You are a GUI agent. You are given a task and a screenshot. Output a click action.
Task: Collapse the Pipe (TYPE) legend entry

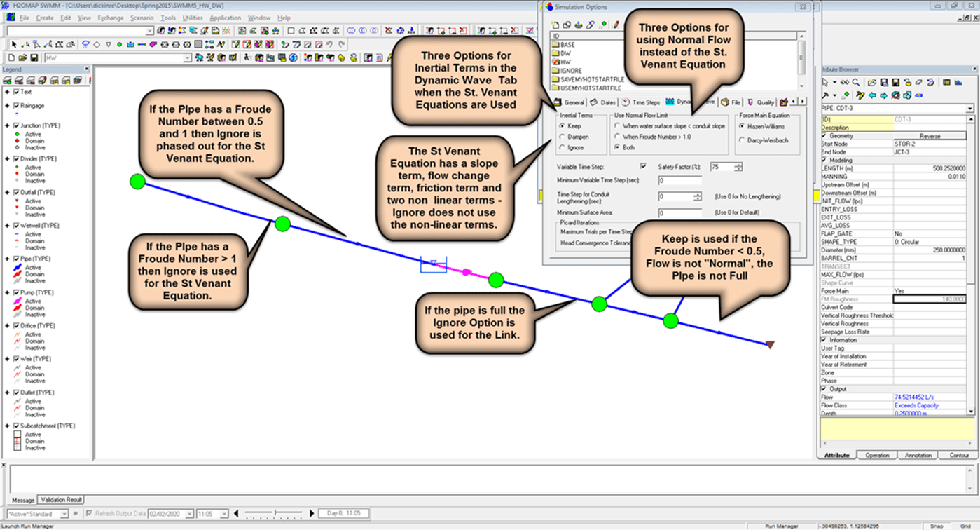[8, 258]
